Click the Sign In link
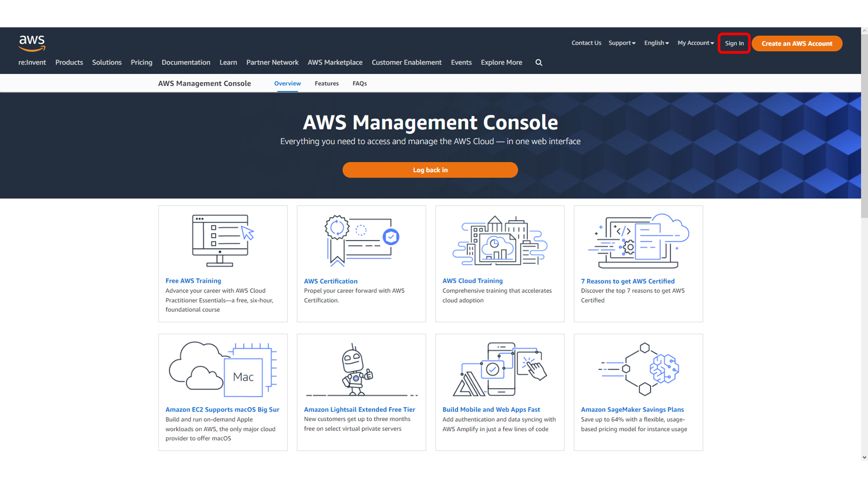Viewport: 868px width, 488px height. (x=734, y=43)
